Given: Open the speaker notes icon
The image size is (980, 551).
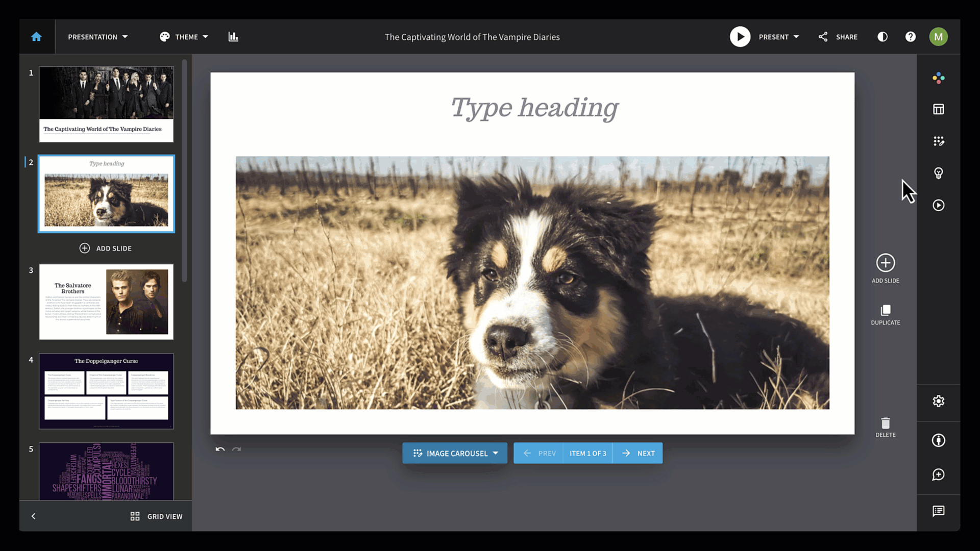Looking at the screenshot, I should click(938, 511).
